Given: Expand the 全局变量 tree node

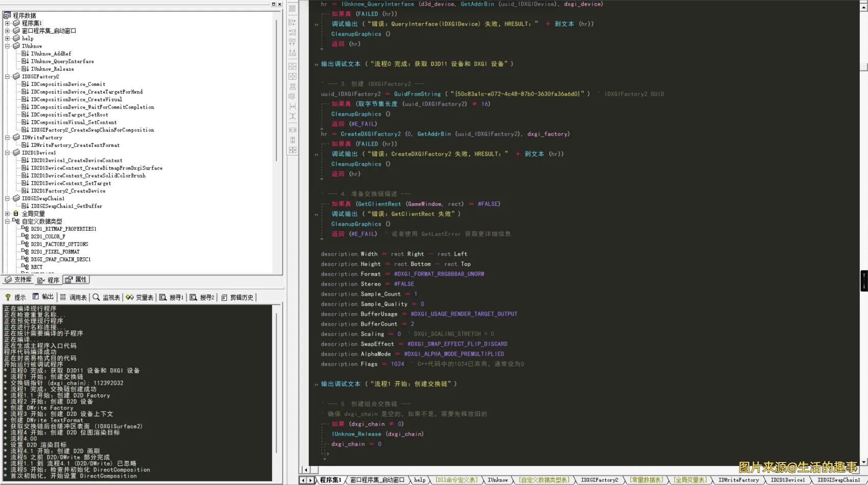Looking at the screenshot, I should point(8,213).
